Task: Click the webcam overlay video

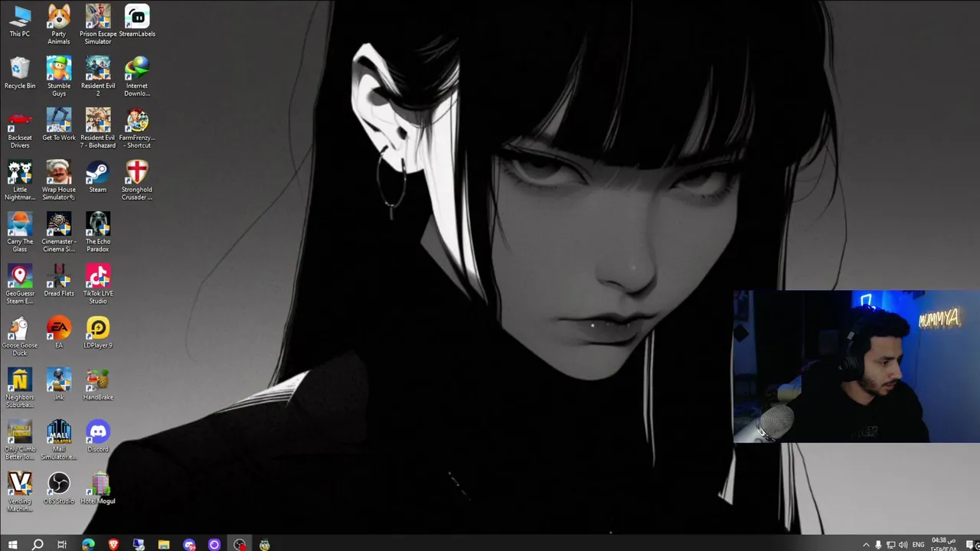Action: pos(856,367)
